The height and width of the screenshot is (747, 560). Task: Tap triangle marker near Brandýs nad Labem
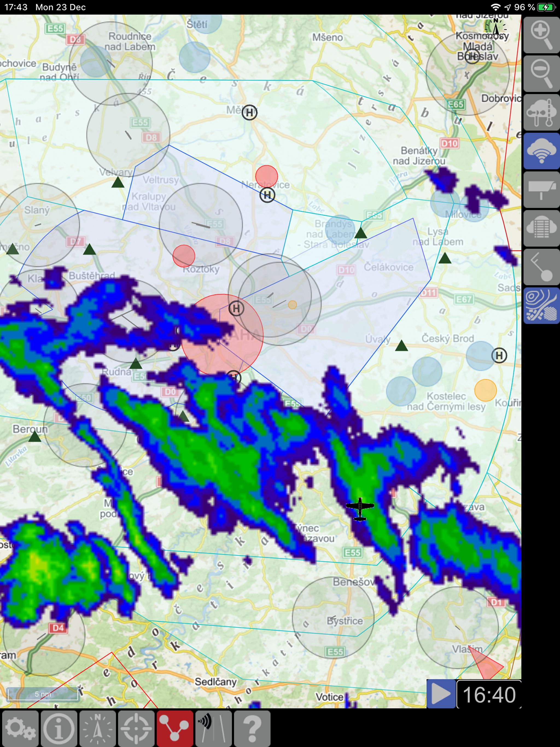pos(361,233)
